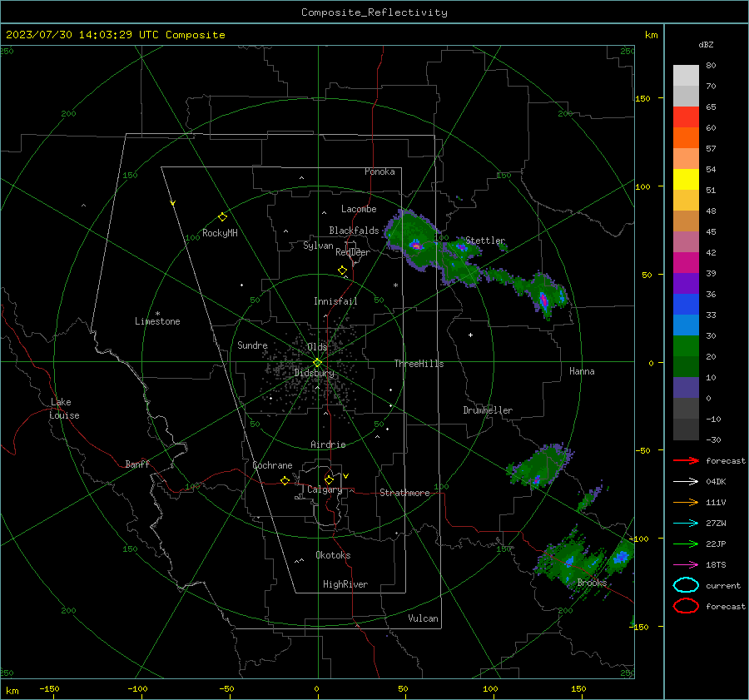
Task: Click the Lacombe label
Action: click(x=359, y=209)
